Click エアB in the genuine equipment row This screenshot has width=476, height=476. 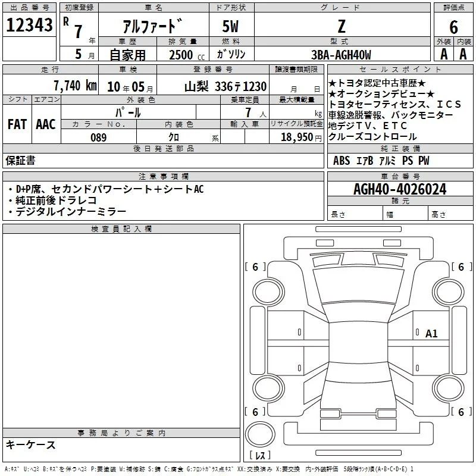364,161
